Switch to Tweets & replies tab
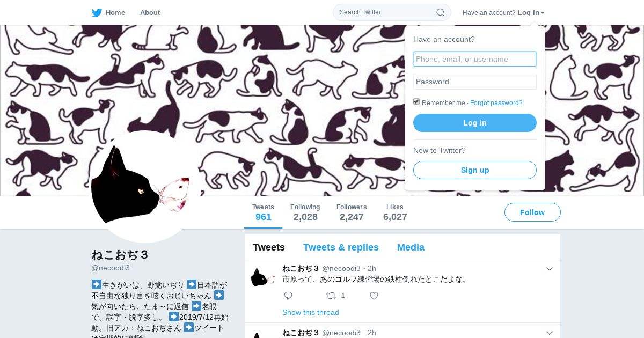644x338 pixels. 341,247
